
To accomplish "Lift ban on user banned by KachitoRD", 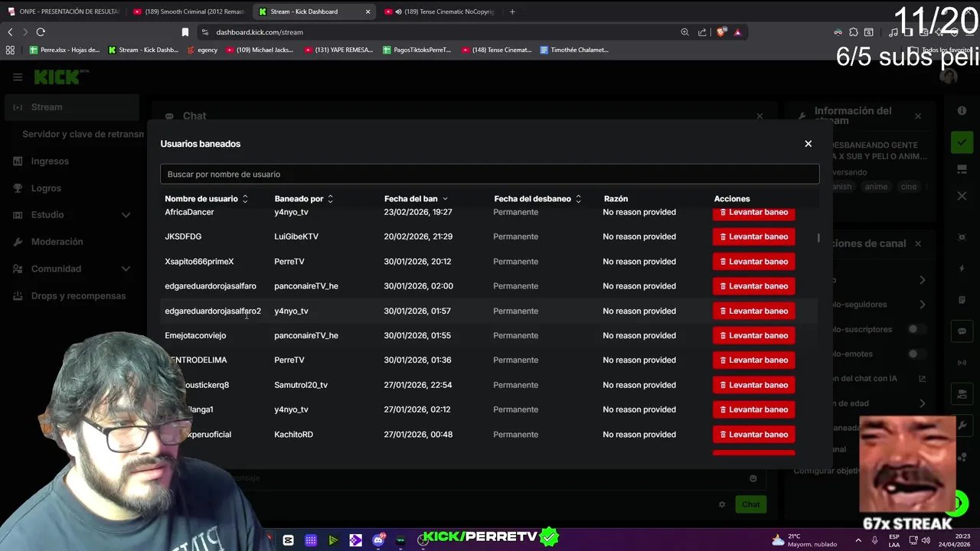I will click(753, 434).
